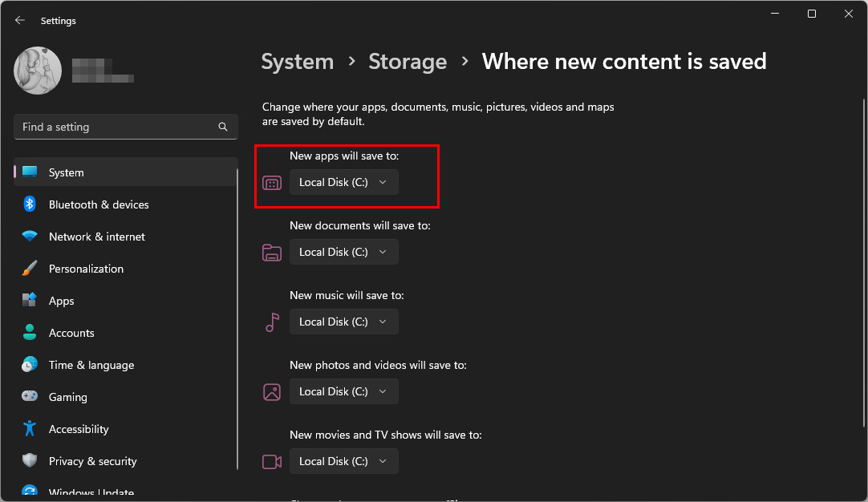Go to Storage breadcrumb link

coord(408,62)
